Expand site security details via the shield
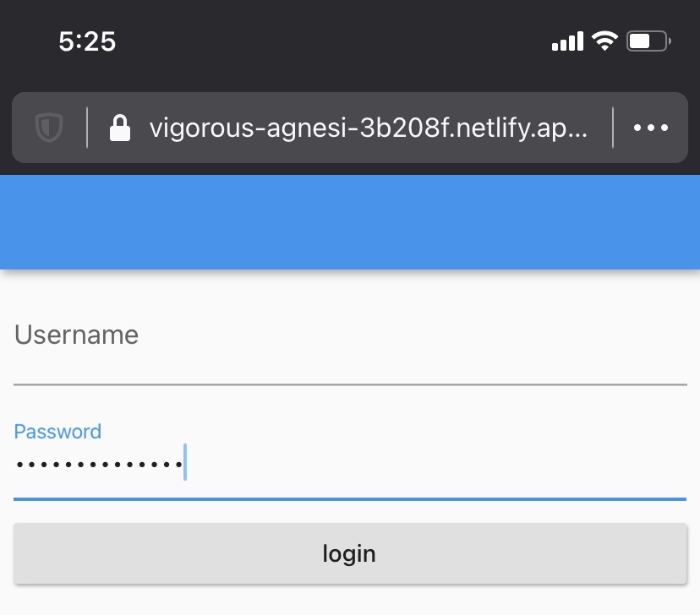This screenshot has height=615, width=700. point(48,128)
